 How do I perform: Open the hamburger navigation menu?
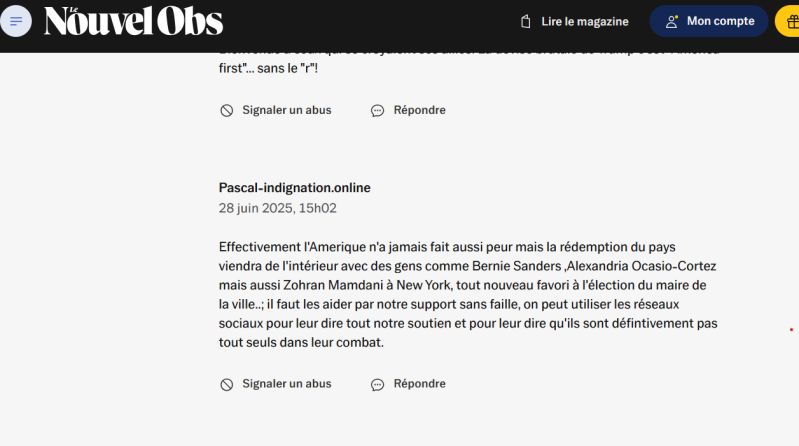(x=17, y=21)
